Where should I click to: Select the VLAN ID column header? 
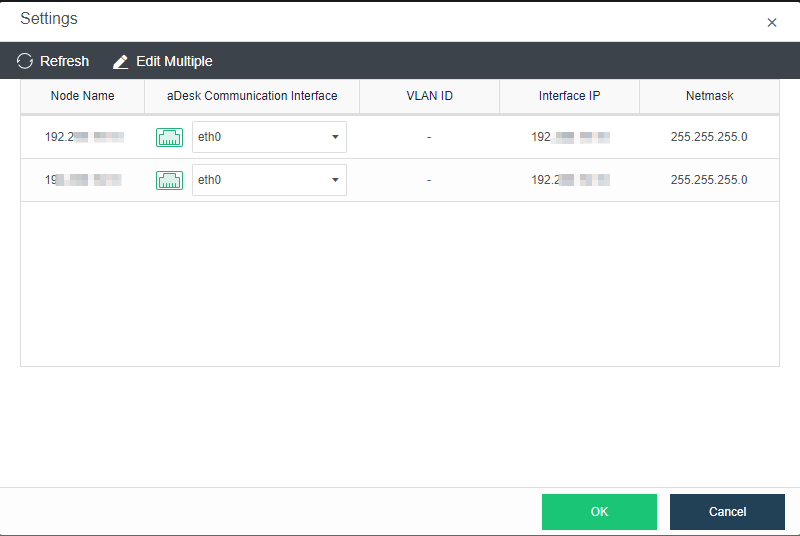coord(429,96)
